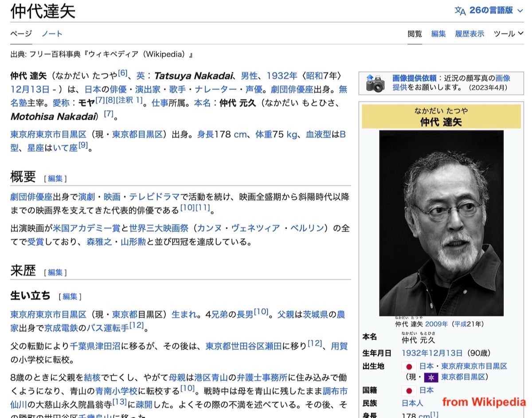
Task: Open the 本名 link in intro paragraph
Action: pyautogui.click(x=203, y=103)
